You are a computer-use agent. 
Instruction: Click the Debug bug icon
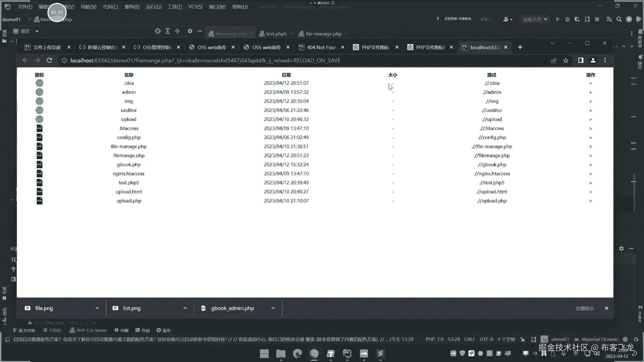pos(567,19)
